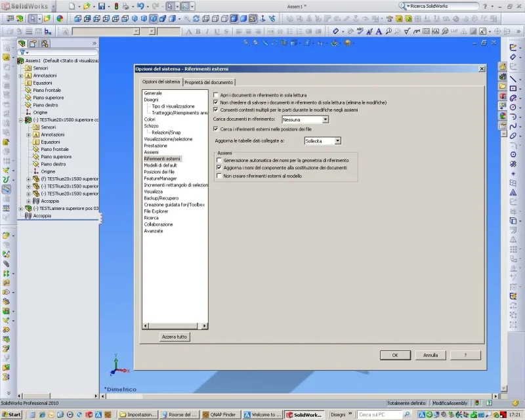Screen dimensions: 525x420
Task: Click the Windows Start button
Action: pyautogui.click(x=11, y=415)
